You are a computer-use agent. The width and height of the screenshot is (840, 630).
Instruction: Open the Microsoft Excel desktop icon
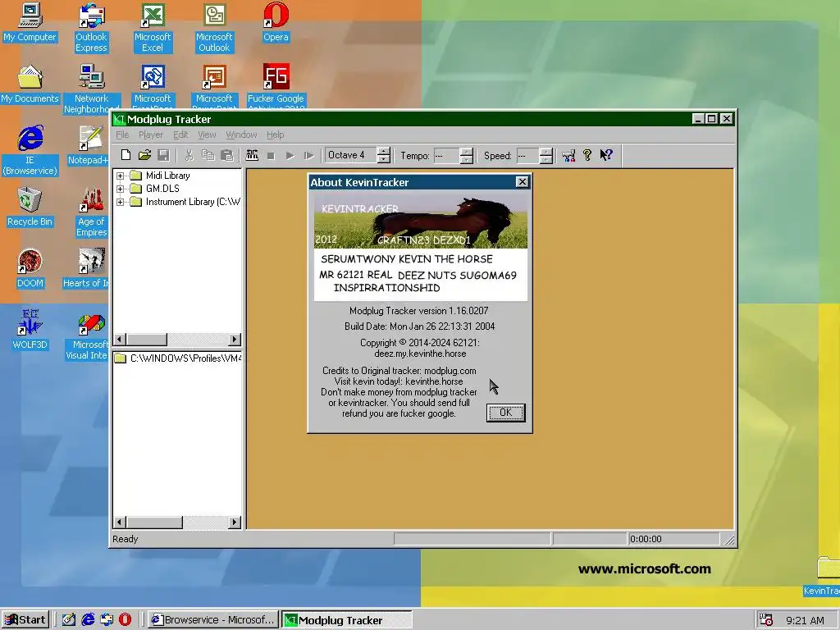(x=153, y=28)
